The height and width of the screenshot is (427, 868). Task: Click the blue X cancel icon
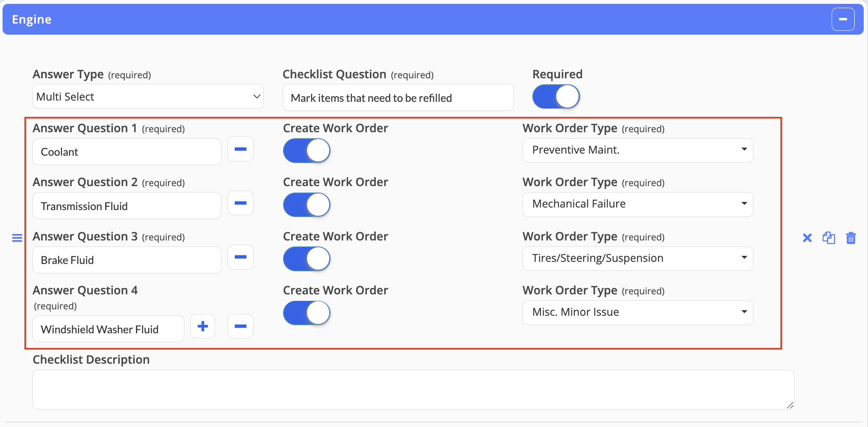click(807, 238)
